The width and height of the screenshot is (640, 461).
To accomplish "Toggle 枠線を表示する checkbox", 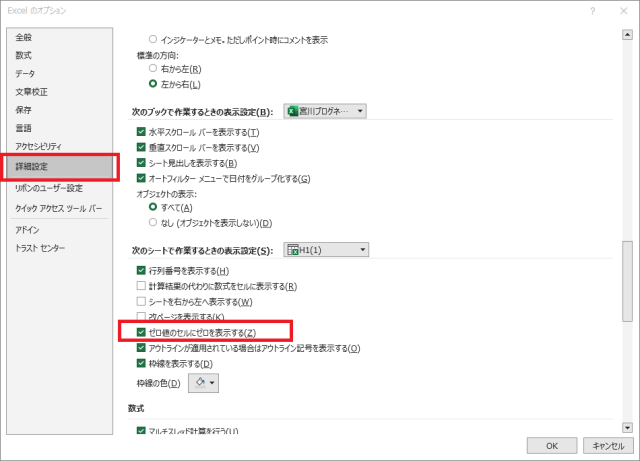I will pyautogui.click(x=141, y=363).
